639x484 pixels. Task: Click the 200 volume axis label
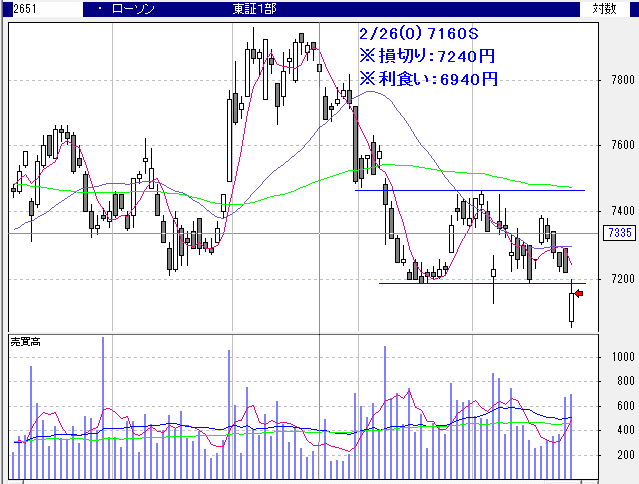pos(624,454)
